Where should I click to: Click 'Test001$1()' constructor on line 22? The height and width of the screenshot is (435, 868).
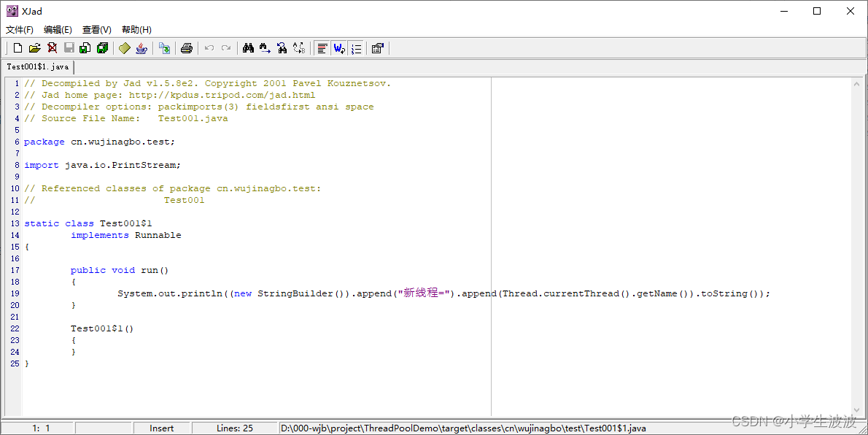click(x=102, y=328)
